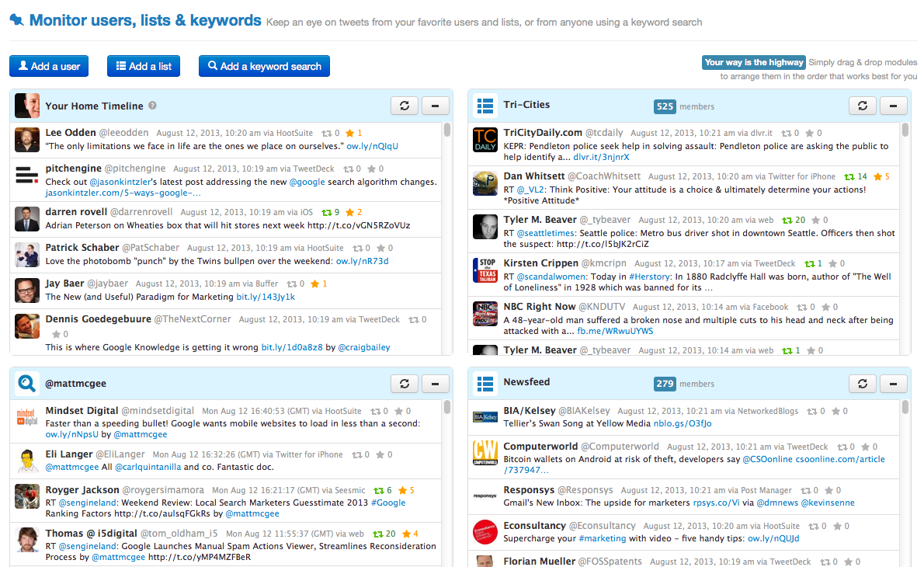Screen dimensions: 924x567
Task: Collapse the Your Home Timeline module
Action: coord(435,106)
